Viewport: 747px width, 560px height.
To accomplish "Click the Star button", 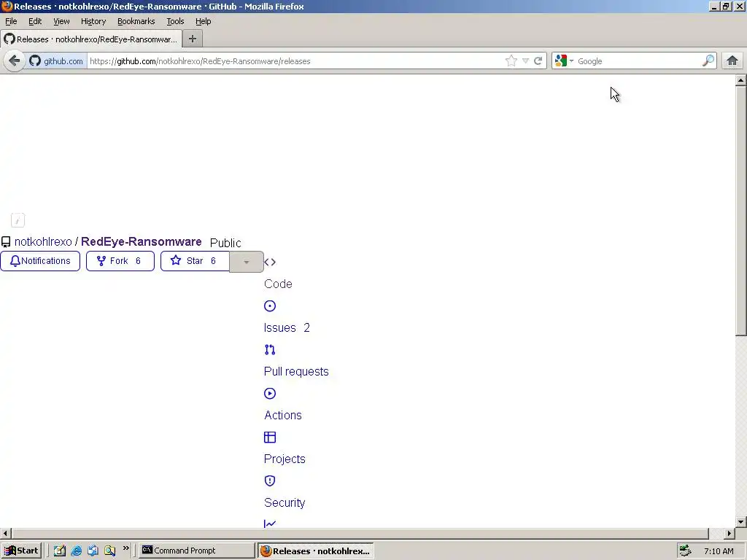I will point(195,261).
